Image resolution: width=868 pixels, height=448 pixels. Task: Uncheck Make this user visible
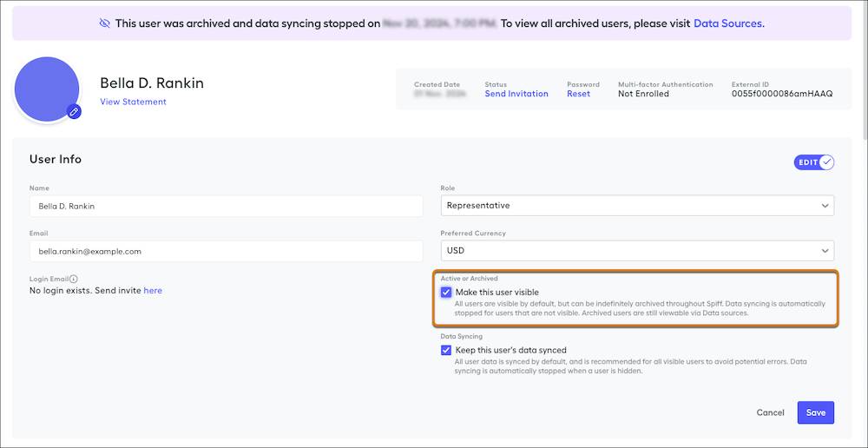pyautogui.click(x=446, y=292)
